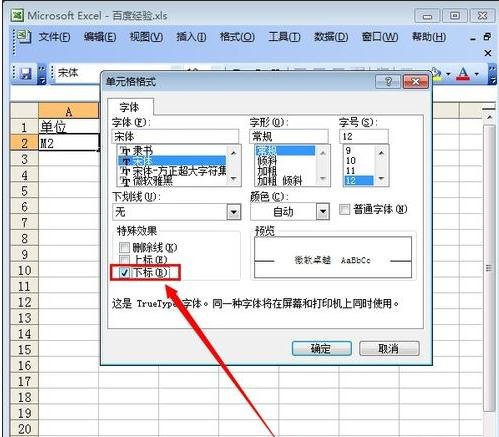The image size is (499, 437).
Task: Click the fill color paint bucket icon
Action: coord(437,73)
